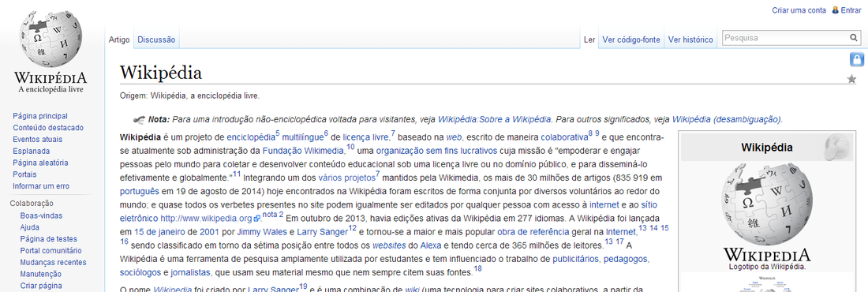This screenshot has width=868, height=292.
Task: Open Conteúdo destacado sidebar link
Action: pos(49,127)
